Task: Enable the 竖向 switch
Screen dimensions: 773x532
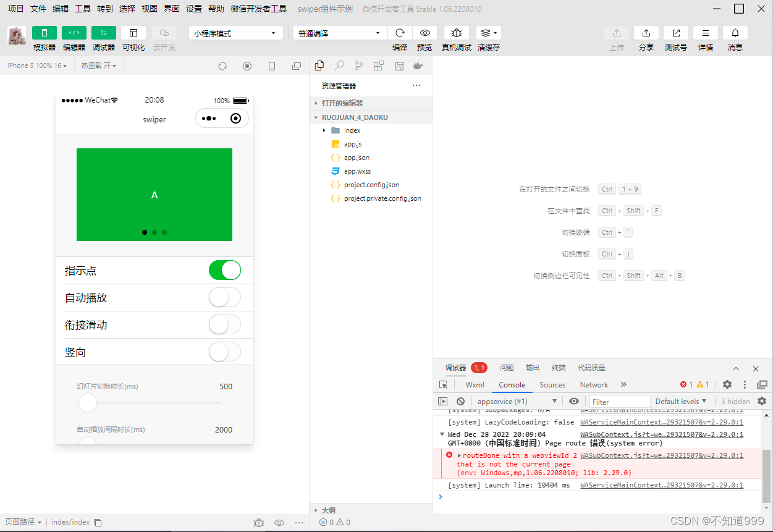Action: (x=225, y=352)
